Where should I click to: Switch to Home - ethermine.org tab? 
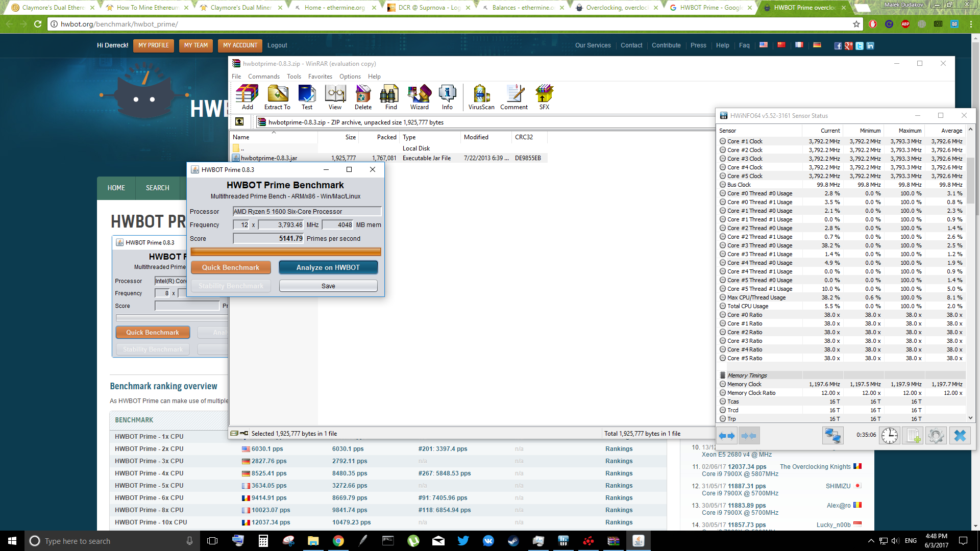click(x=334, y=8)
